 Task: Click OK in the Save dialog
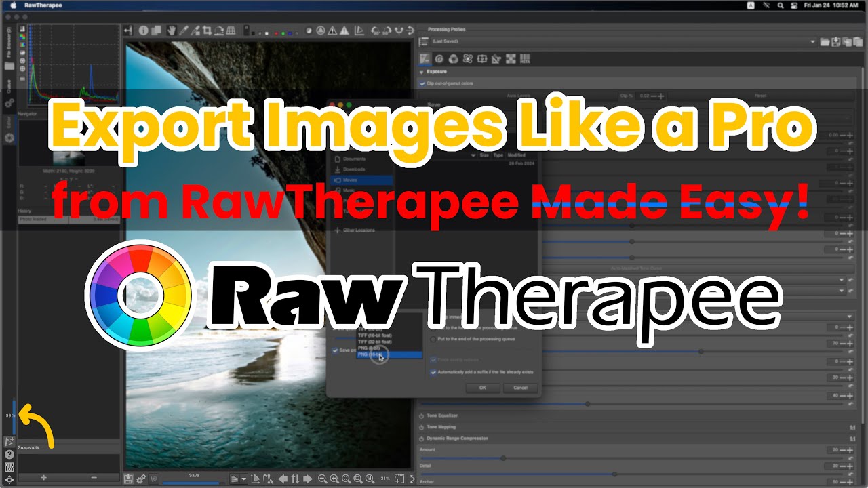[x=482, y=388]
